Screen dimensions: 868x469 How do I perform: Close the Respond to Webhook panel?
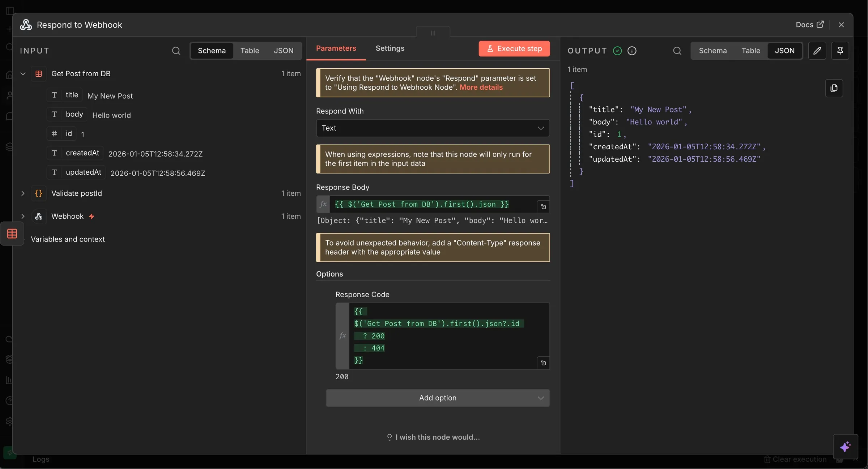point(841,25)
